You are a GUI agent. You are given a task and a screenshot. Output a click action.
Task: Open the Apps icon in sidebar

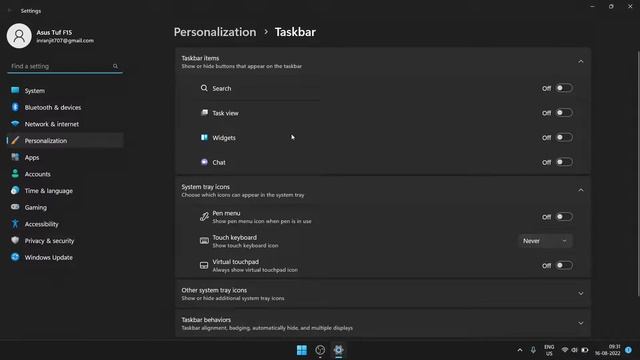15,157
